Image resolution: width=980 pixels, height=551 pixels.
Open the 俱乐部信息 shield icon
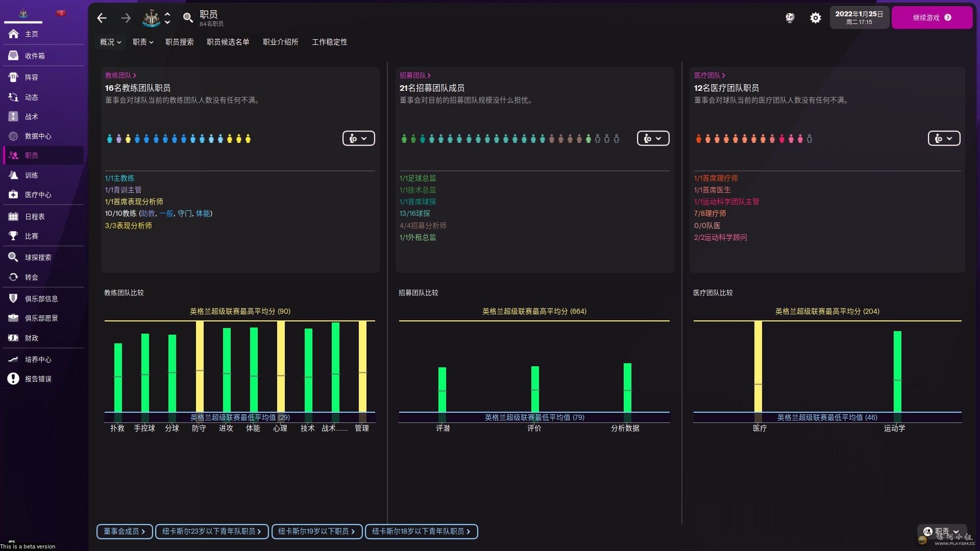tap(13, 298)
